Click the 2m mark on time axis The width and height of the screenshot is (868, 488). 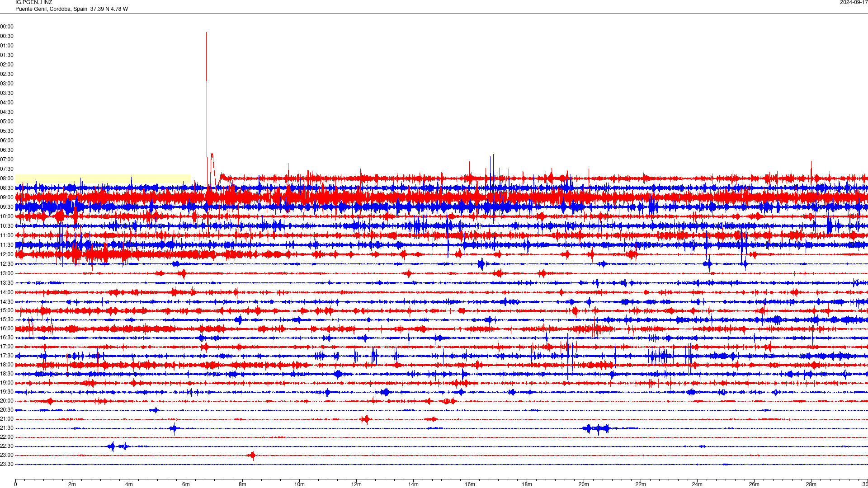coord(72,484)
